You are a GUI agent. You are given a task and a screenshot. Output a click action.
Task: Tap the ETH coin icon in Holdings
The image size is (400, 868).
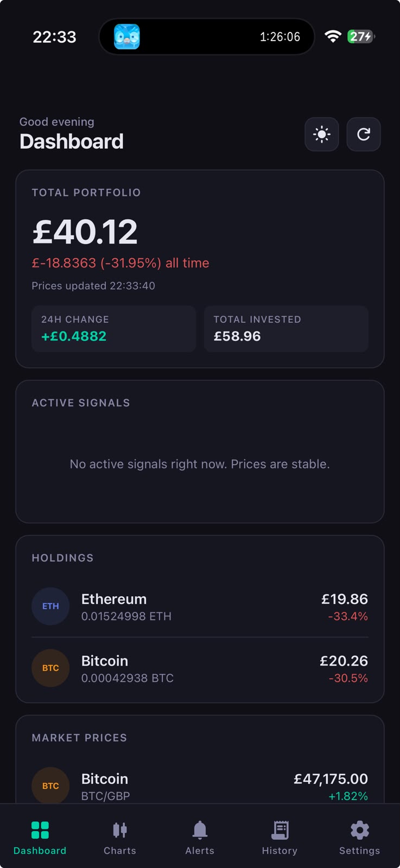tap(50, 606)
